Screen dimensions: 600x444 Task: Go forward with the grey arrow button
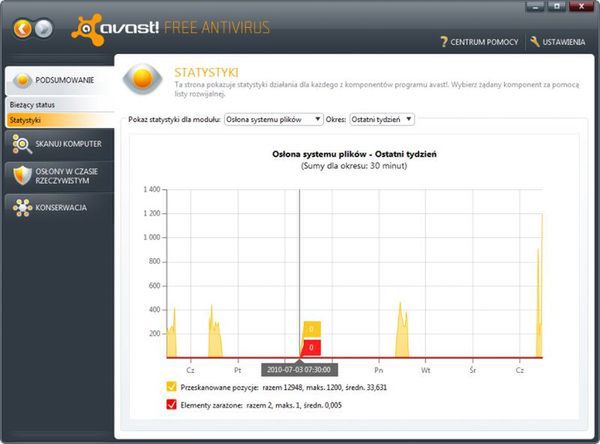(x=44, y=28)
